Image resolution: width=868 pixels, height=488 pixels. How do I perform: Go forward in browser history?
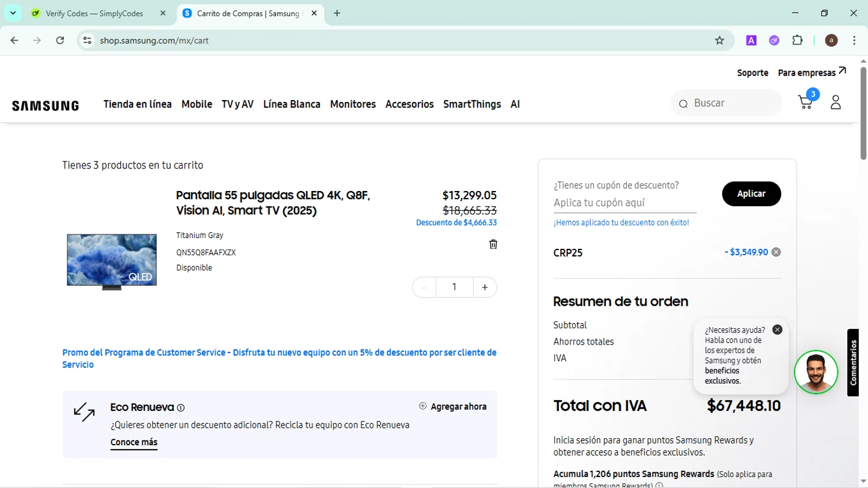(37, 41)
